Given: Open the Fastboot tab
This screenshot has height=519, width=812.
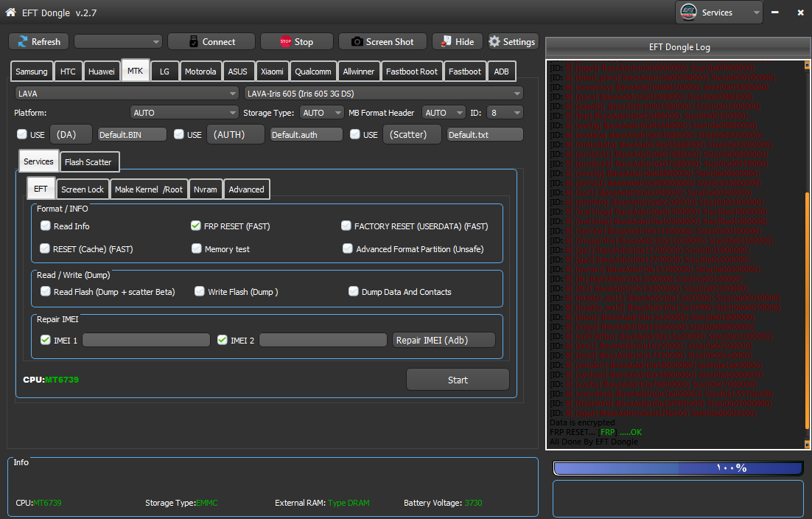Looking at the screenshot, I should tap(464, 72).
